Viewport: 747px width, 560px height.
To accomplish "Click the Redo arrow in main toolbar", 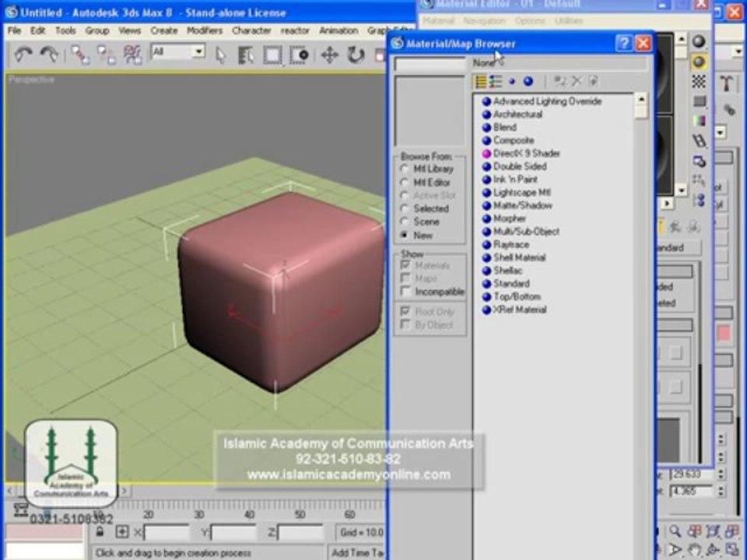I will coord(48,54).
